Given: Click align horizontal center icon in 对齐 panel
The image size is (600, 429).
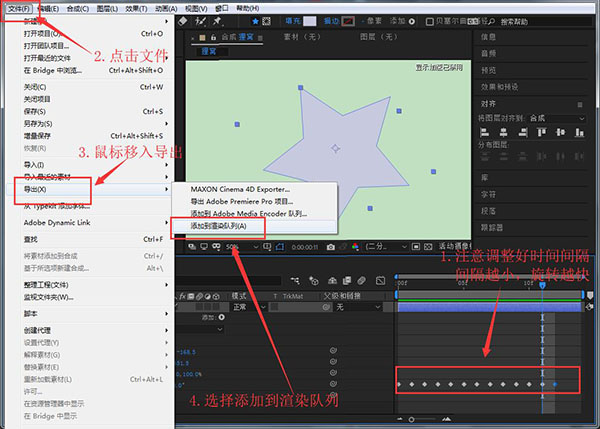Looking at the screenshot, I should pyautogui.click(x=504, y=132).
